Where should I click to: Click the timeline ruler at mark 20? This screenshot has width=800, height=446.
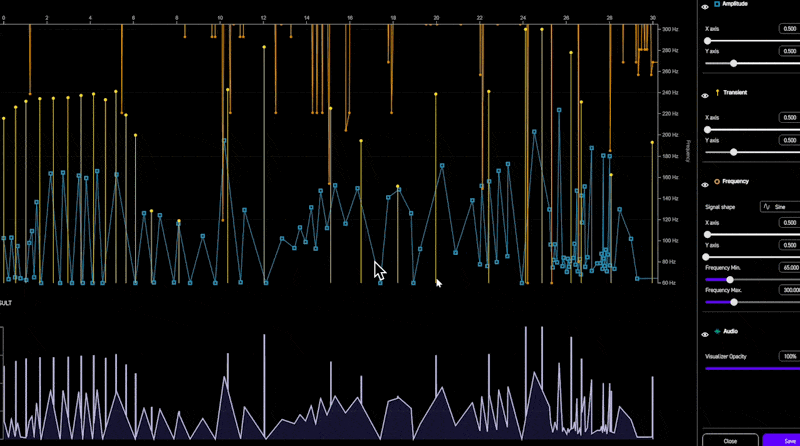tap(436, 18)
